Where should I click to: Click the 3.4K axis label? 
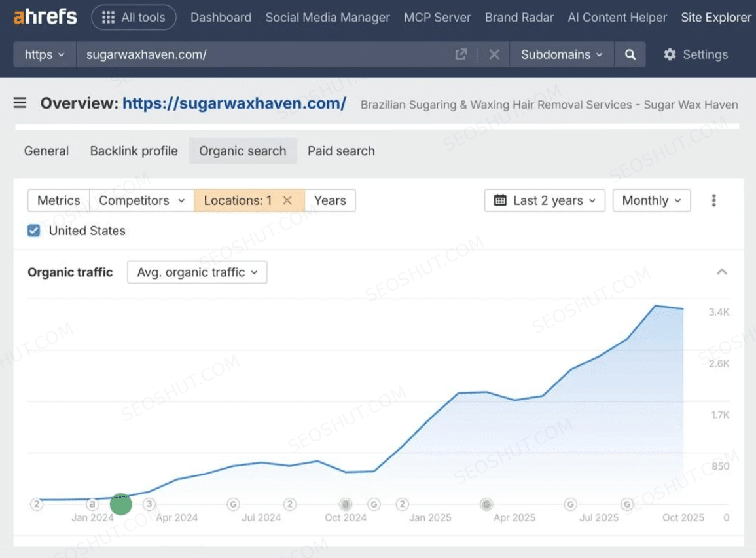tap(719, 312)
